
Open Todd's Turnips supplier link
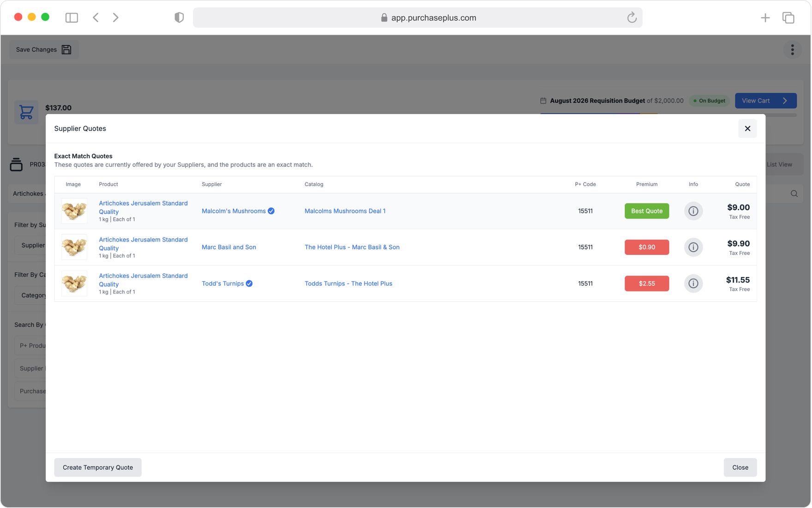pos(223,284)
